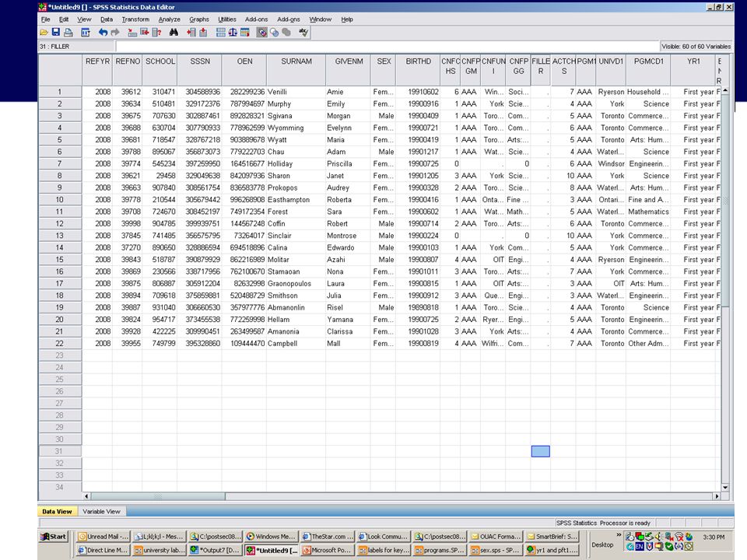Image resolution: width=747 pixels, height=560 pixels.
Task: Click the surname cell "Graonopoulos"
Action: click(296, 284)
